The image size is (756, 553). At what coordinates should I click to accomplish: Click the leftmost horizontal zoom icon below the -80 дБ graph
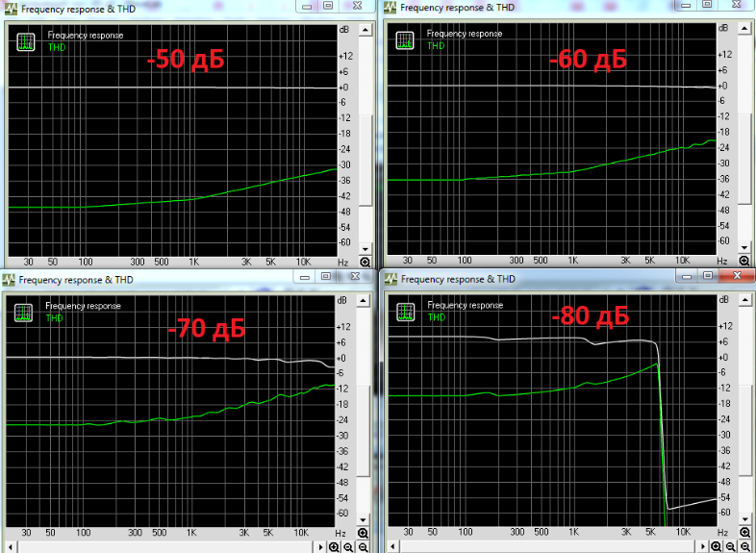(x=717, y=546)
